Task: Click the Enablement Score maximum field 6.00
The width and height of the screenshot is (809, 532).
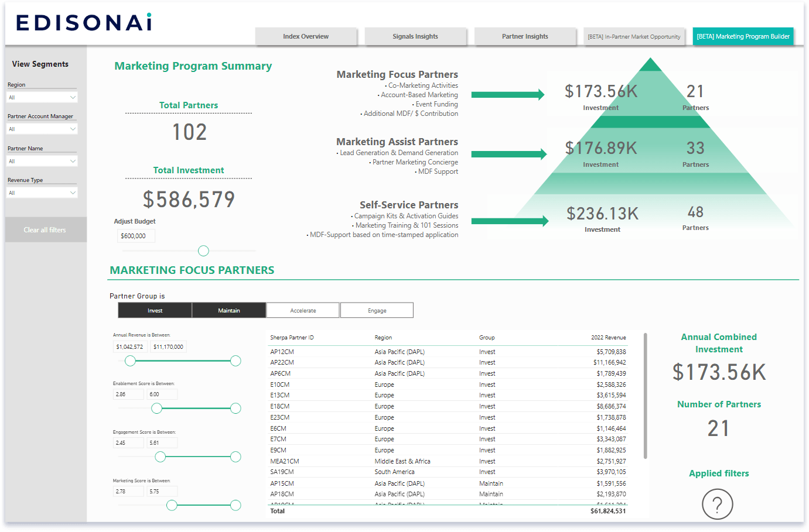Action: tap(162, 394)
